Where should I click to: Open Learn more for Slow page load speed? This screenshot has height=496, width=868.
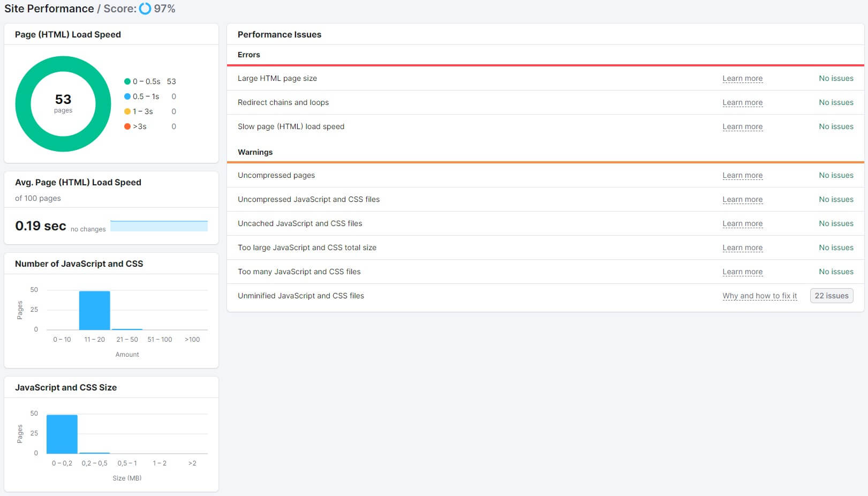[x=742, y=126]
